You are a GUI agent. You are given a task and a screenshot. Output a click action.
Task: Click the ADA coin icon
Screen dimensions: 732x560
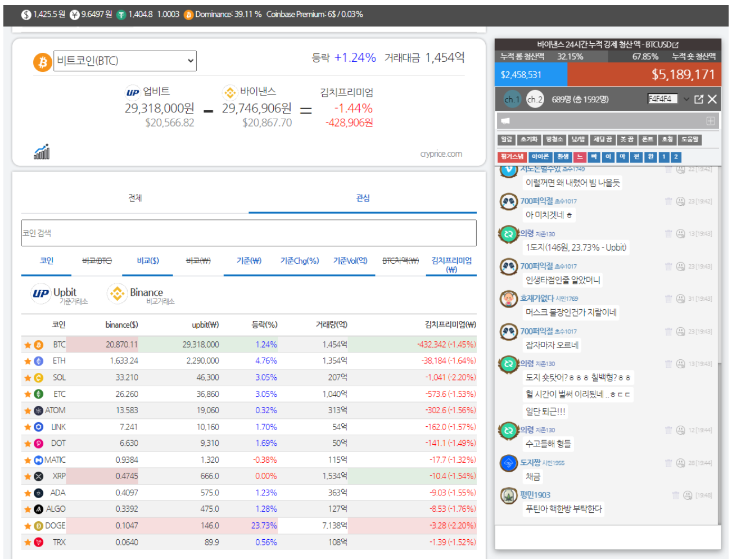coord(39,493)
